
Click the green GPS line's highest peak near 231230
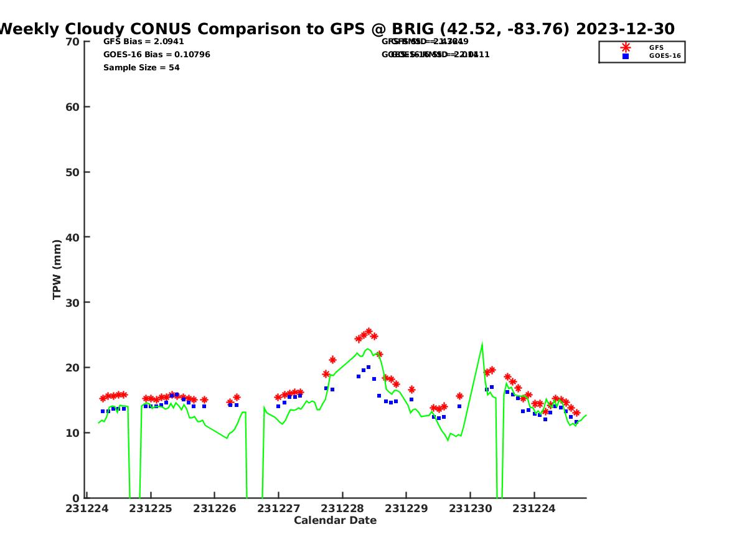tap(482, 344)
